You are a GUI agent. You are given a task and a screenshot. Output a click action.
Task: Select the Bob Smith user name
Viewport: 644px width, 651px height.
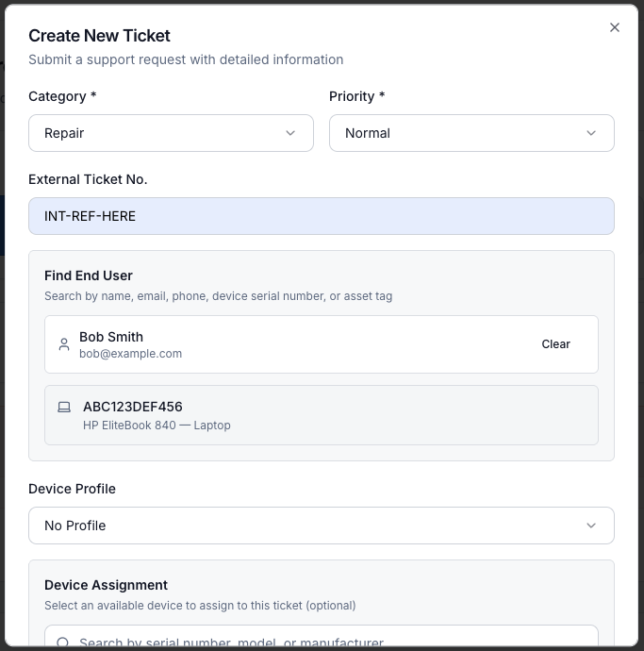tap(111, 337)
